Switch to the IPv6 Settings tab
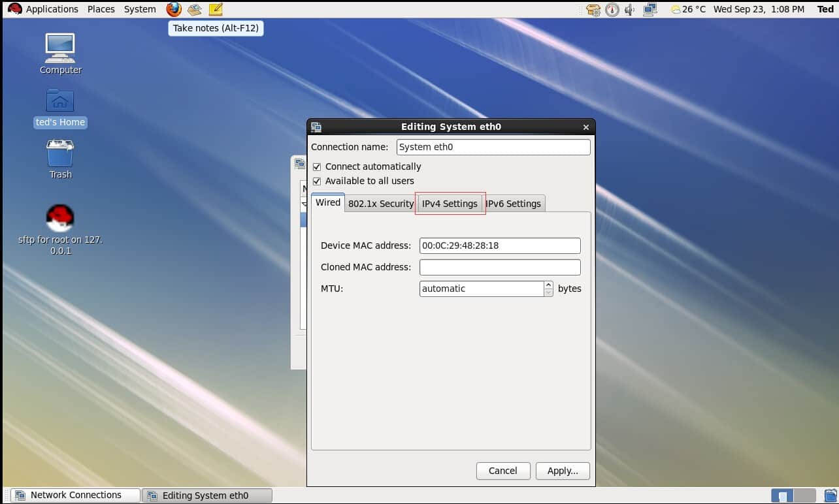839x504 pixels. point(513,204)
